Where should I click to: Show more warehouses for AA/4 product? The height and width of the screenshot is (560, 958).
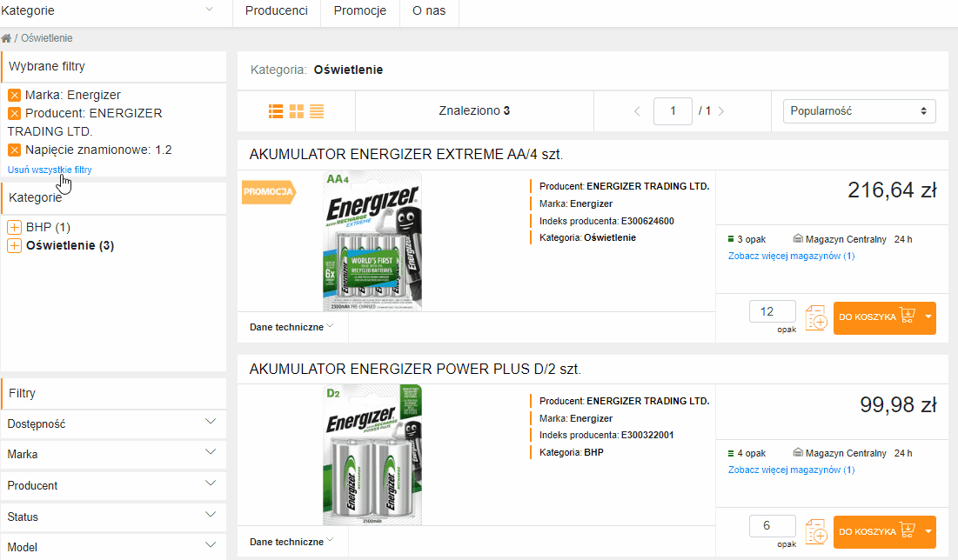(x=791, y=256)
